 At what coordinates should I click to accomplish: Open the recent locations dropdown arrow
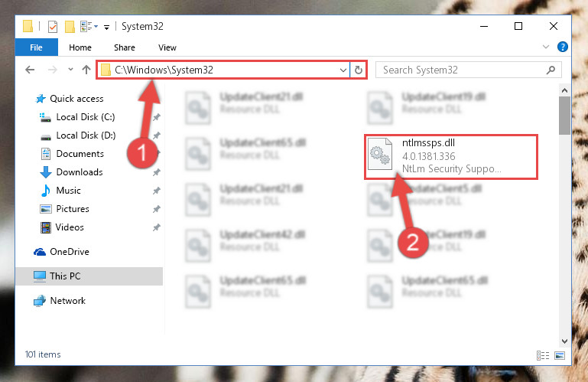pyautogui.click(x=70, y=70)
